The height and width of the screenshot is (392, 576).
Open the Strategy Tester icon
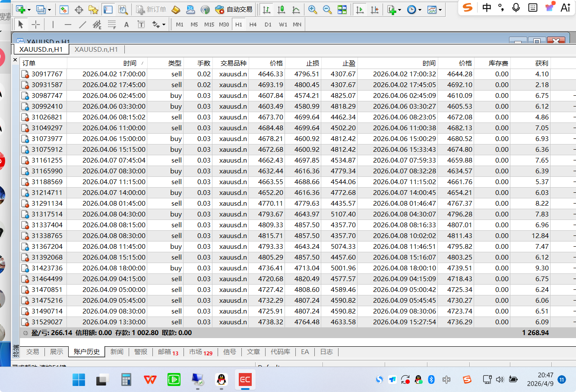[123, 9]
